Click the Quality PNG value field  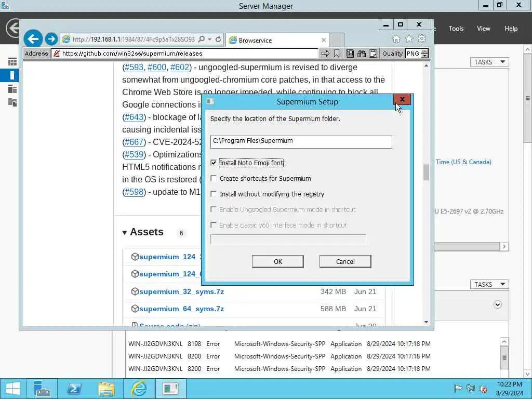pos(413,54)
